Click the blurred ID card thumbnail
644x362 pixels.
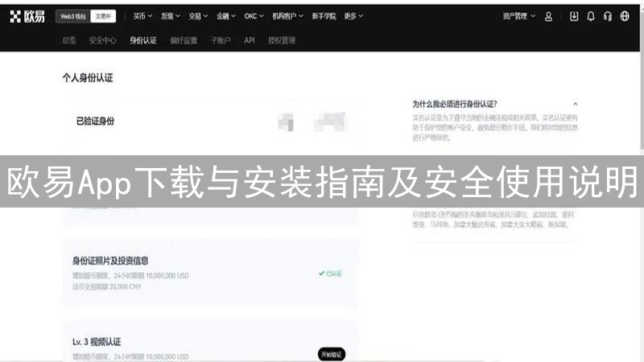(330, 122)
